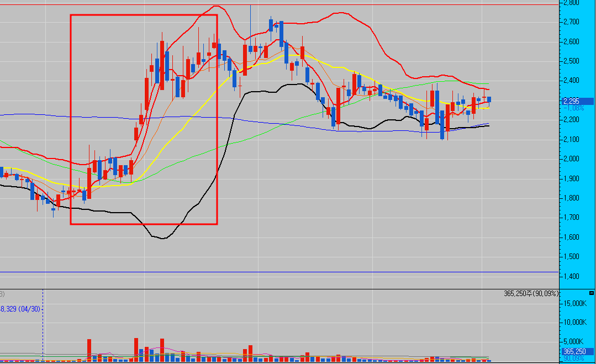The width and height of the screenshot is (596, 364).
Task: Click the 1,800 price axis label
Action: [571, 198]
